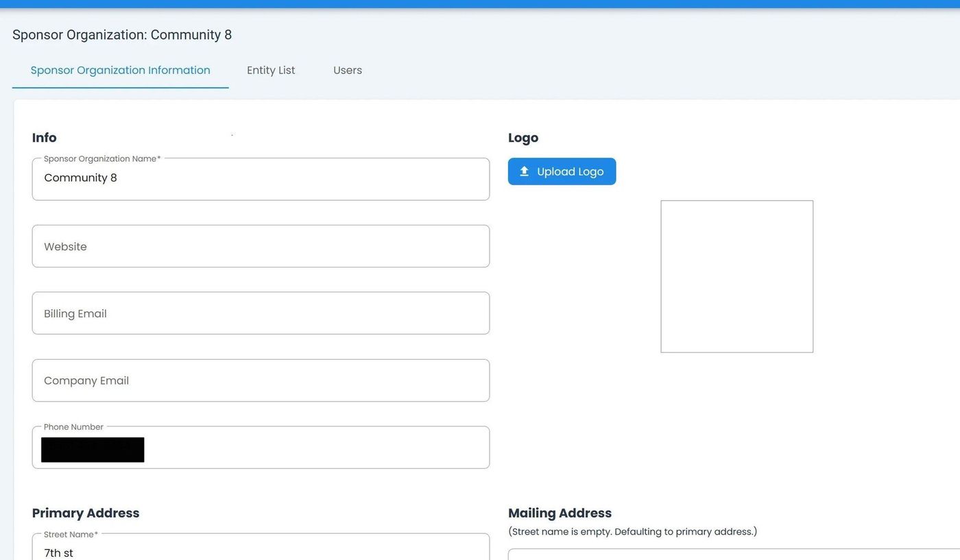Click the Info section heading
The height and width of the screenshot is (560, 960).
pyautogui.click(x=45, y=138)
